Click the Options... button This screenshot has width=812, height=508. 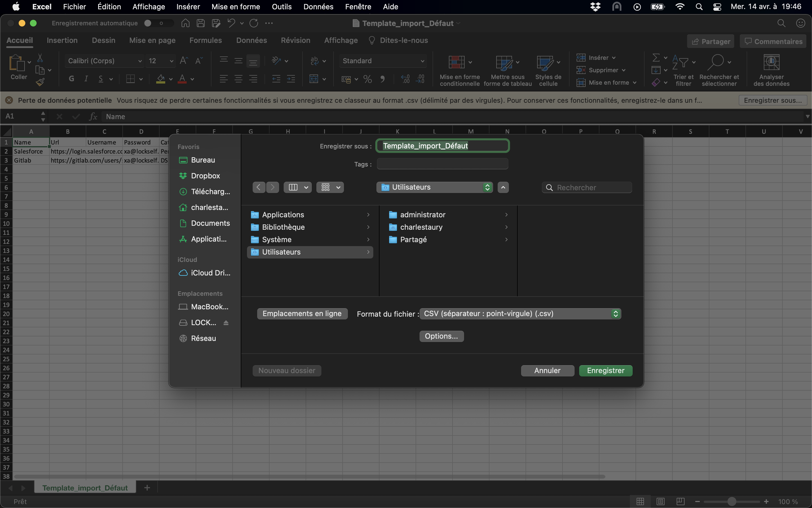441,336
